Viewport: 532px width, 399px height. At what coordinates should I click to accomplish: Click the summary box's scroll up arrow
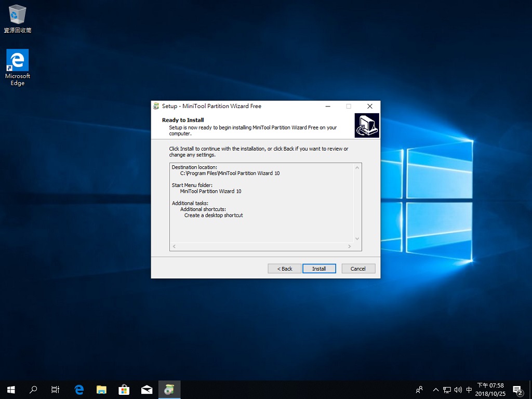(x=357, y=168)
